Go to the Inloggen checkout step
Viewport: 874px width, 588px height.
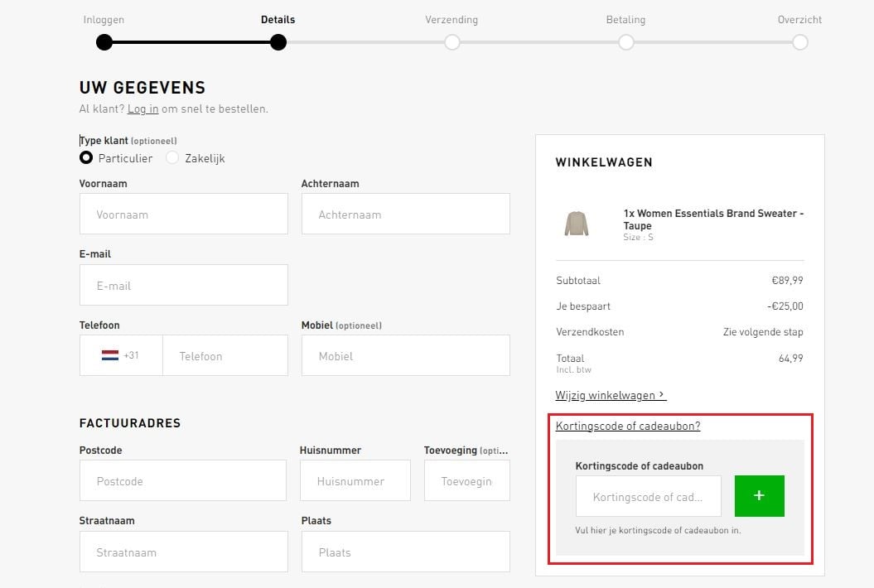click(104, 42)
